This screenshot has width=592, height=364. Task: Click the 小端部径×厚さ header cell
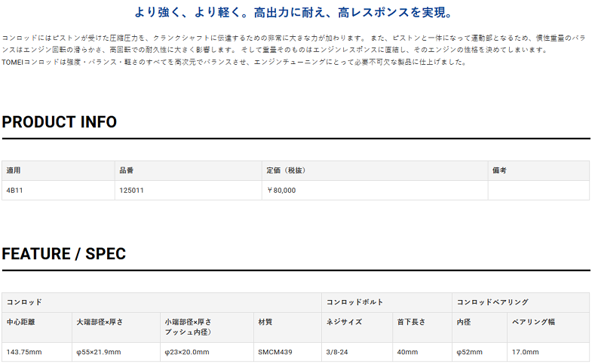pyautogui.click(x=207, y=327)
